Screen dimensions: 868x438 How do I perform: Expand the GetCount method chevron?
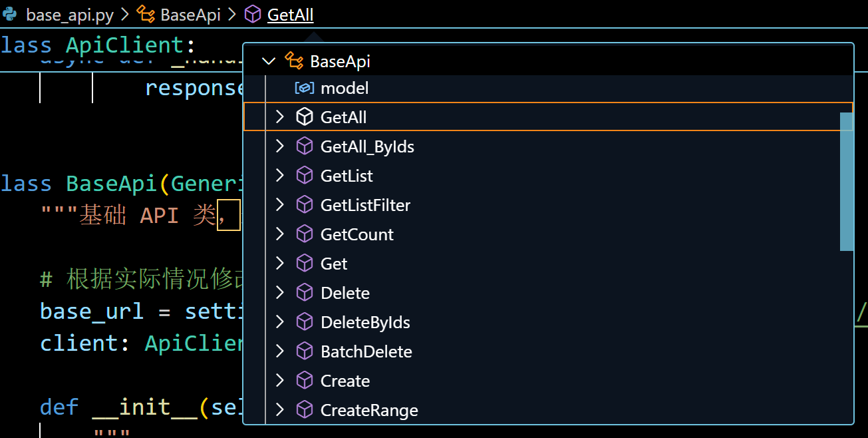(x=280, y=234)
